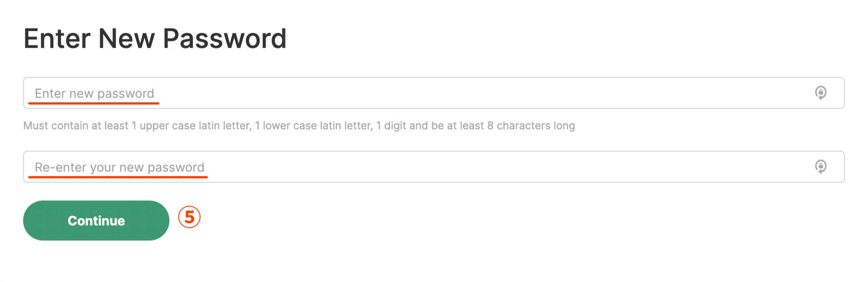Screen dimensions: 868x282
Task: Click the 'Enter new password' placeholder text
Action: (94, 93)
